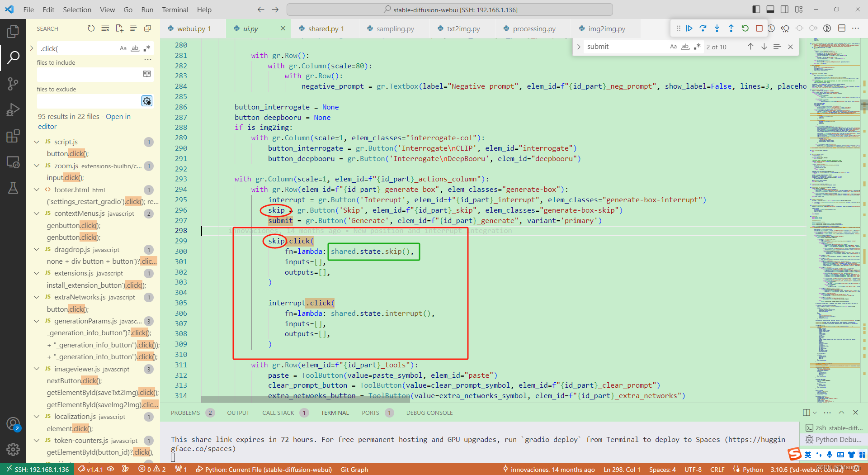The image size is (868, 475).
Task: Click the files to include input
Action: tap(89, 74)
